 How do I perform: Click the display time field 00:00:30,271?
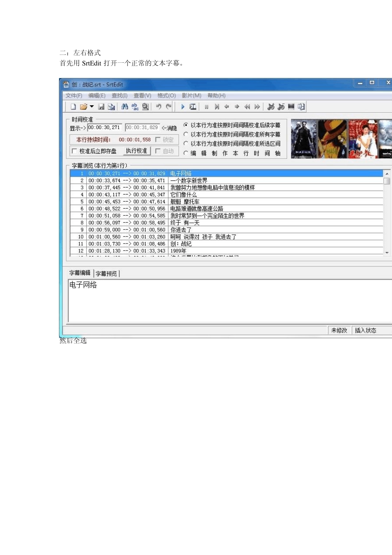[105, 128]
